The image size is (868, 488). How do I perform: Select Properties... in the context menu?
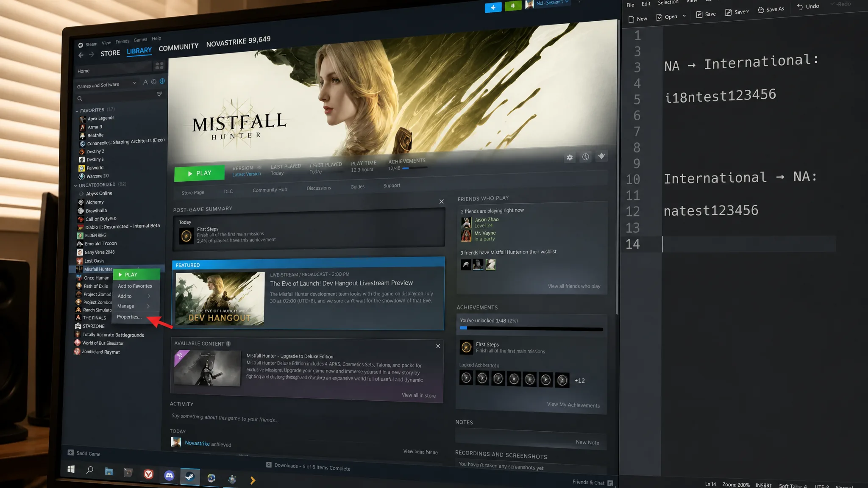129,317
